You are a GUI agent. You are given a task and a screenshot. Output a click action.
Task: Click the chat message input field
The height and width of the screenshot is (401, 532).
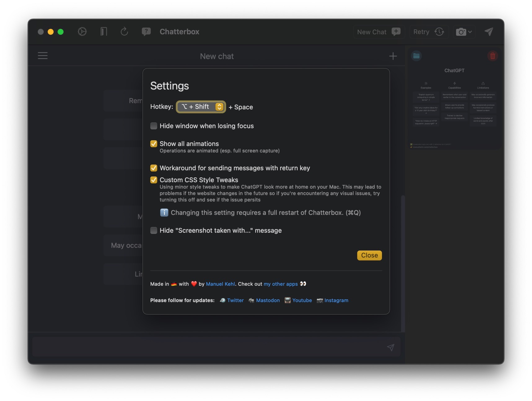coord(216,347)
